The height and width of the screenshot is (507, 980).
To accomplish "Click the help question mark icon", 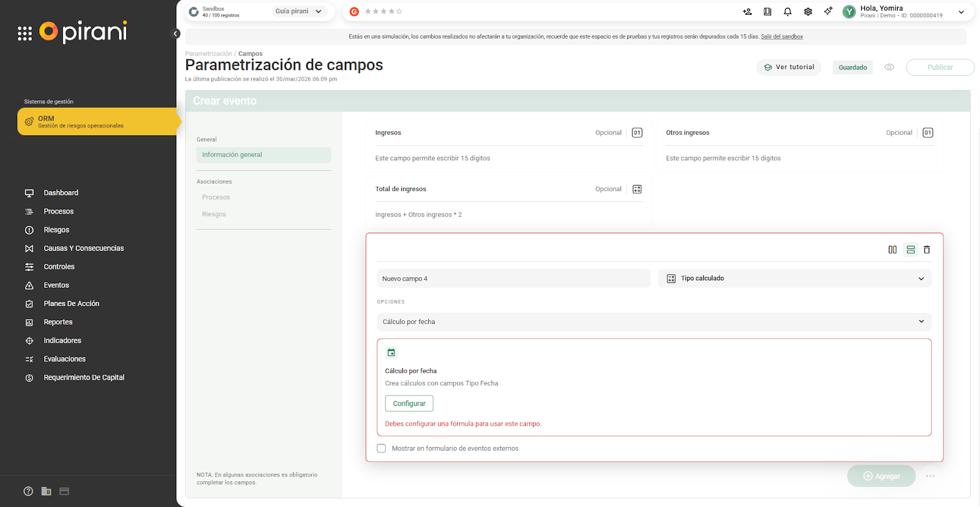I will coord(28,491).
